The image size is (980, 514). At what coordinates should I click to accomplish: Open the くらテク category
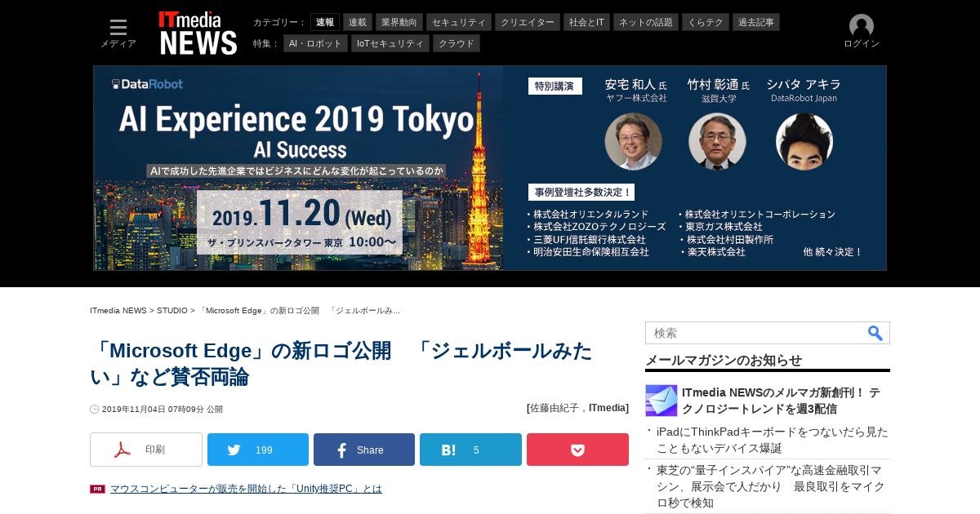point(705,22)
